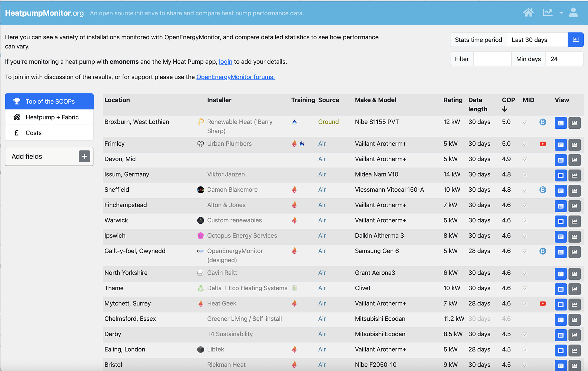The height and width of the screenshot is (371, 588).
Task: Open chart view for Ipswich row
Action: (575, 237)
